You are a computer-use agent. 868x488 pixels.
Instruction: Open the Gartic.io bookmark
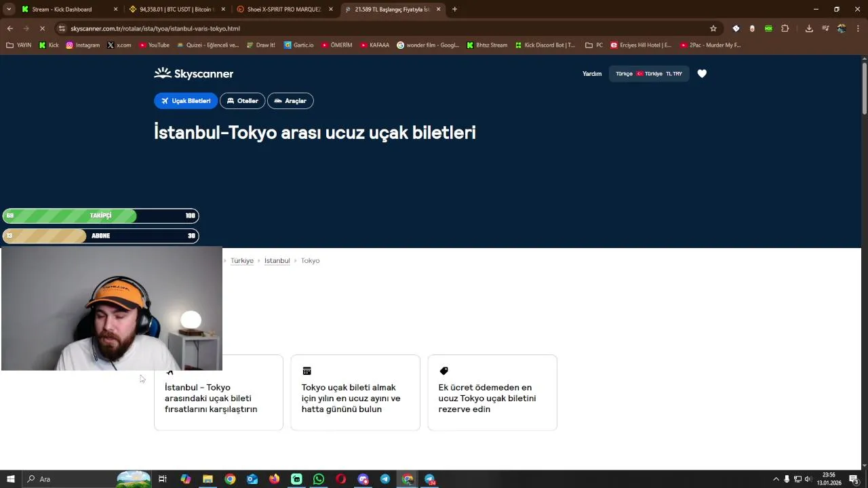coord(299,45)
